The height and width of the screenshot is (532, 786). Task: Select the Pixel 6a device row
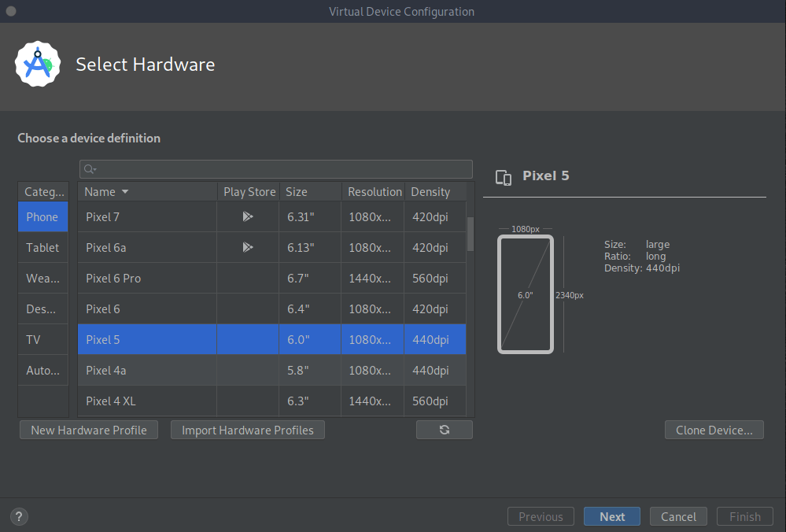[x=272, y=247]
